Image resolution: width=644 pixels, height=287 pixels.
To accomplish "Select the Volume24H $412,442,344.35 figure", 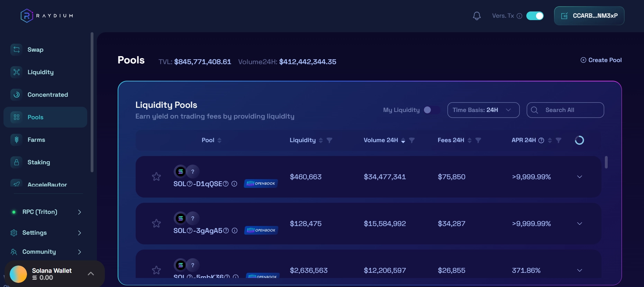I will [308, 62].
